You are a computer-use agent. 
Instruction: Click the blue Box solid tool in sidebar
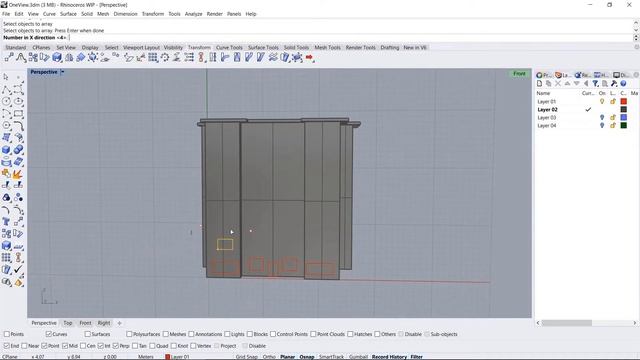6,150
